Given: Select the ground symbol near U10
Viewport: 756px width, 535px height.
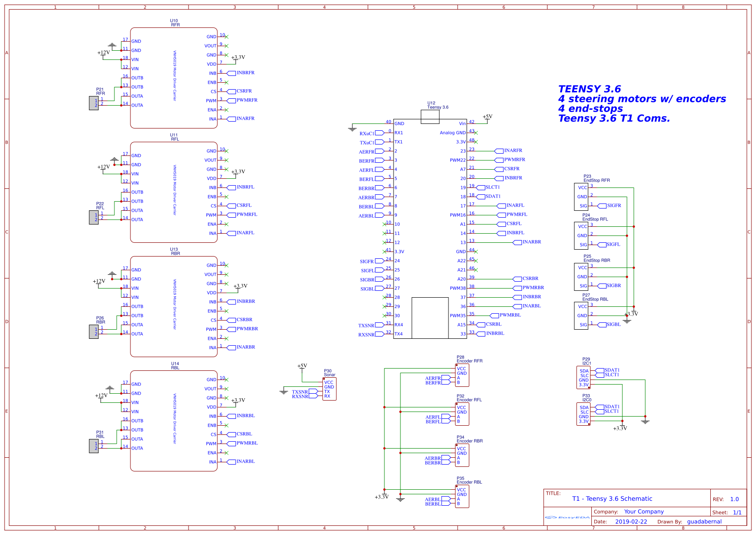Looking at the screenshot, I should (x=113, y=45).
